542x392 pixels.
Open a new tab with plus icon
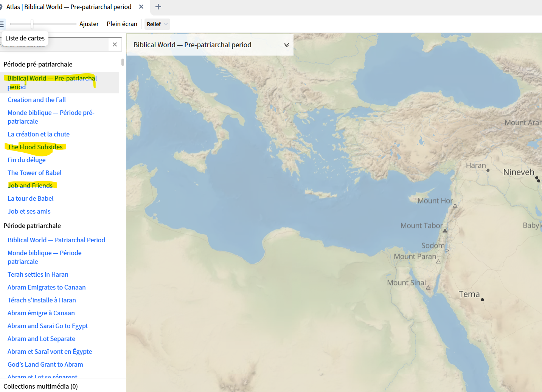click(158, 7)
